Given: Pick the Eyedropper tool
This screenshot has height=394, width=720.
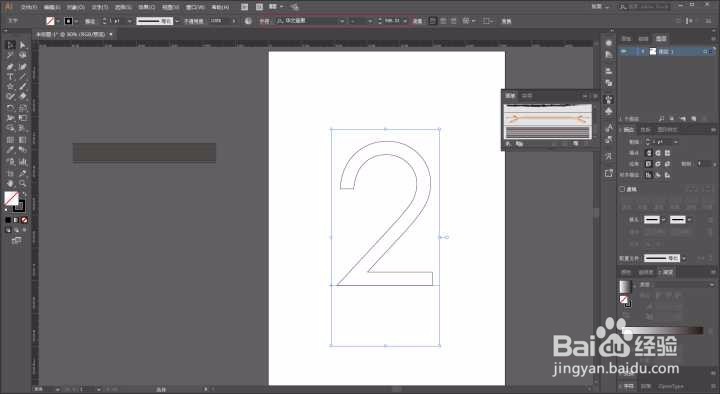Looking at the screenshot, I should tap(10, 150).
